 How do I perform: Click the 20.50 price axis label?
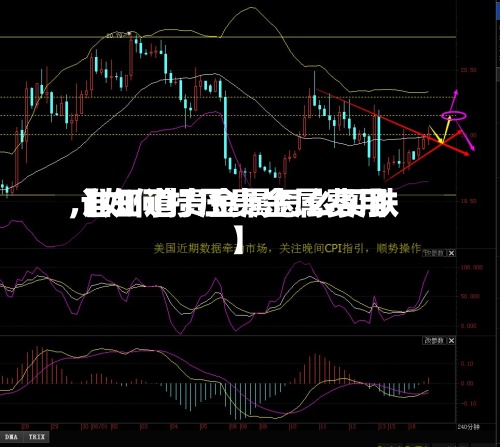coord(468,70)
